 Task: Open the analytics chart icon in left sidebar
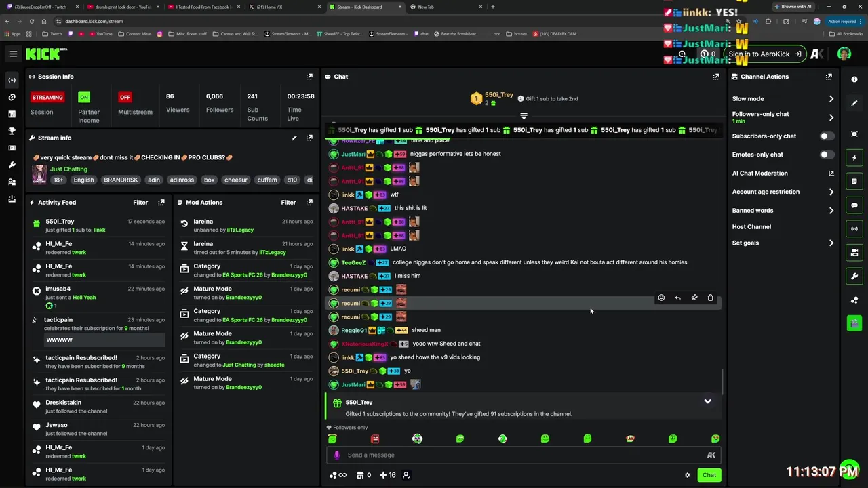coord(12,114)
